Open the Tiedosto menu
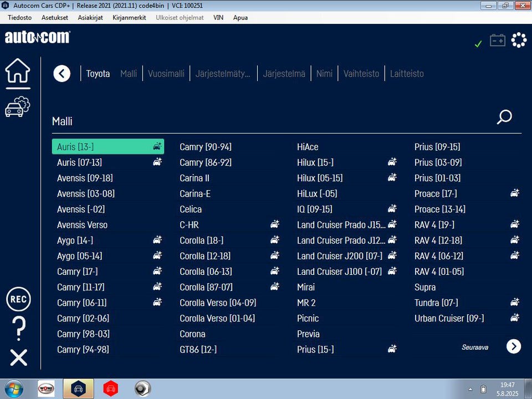Image resolution: width=532 pixels, height=399 pixels. pyautogui.click(x=20, y=18)
